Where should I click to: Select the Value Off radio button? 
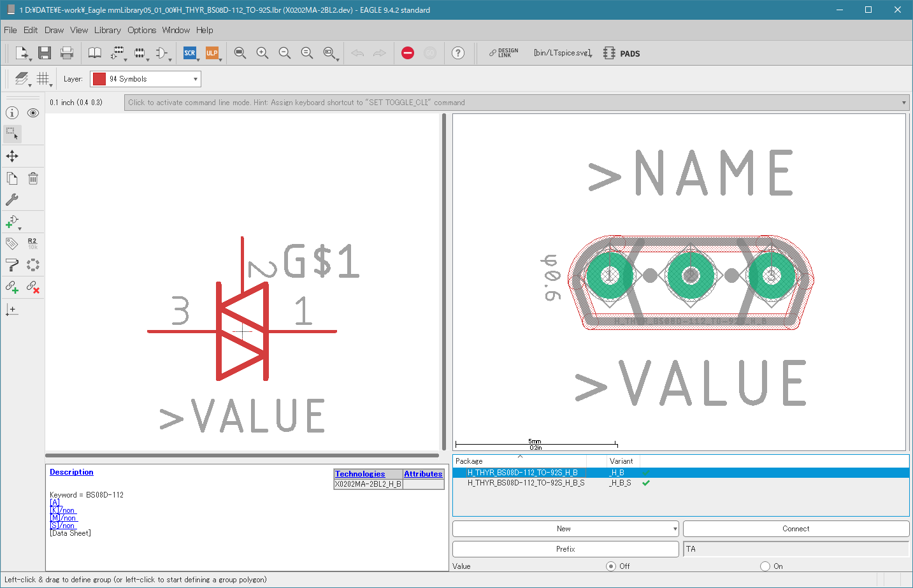[x=611, y=566]
